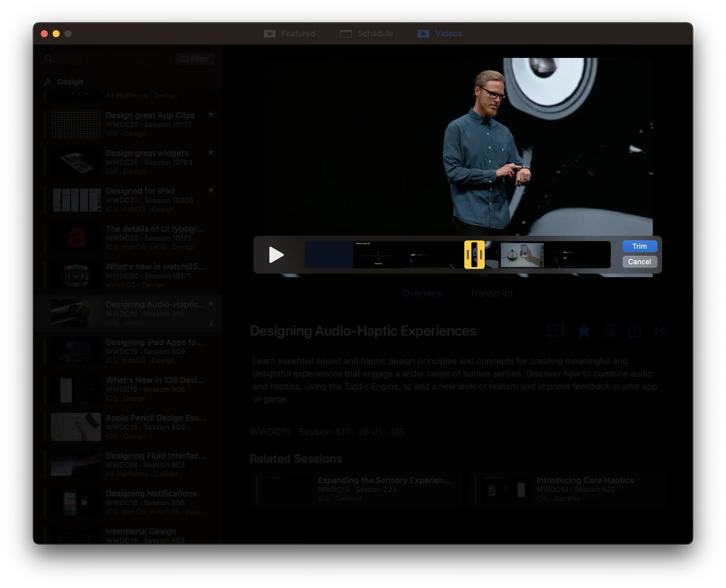
Task: Click the left yellow trim handle
Action: (x=468, y=255)
